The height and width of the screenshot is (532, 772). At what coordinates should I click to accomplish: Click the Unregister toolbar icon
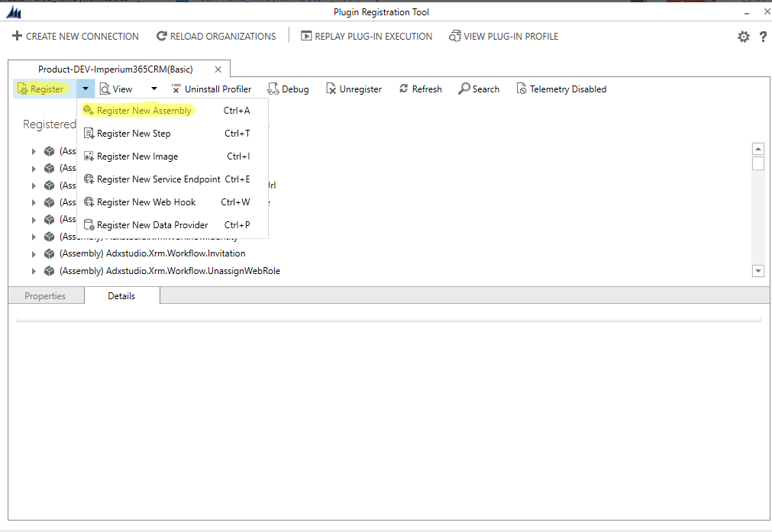pyautogui.click(x=354, y=89)
